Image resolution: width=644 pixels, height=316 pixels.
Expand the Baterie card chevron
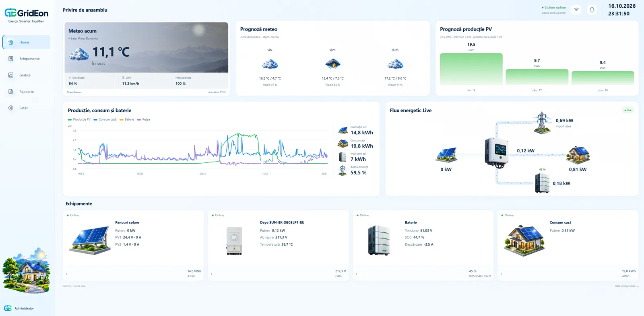click(357, 274)
